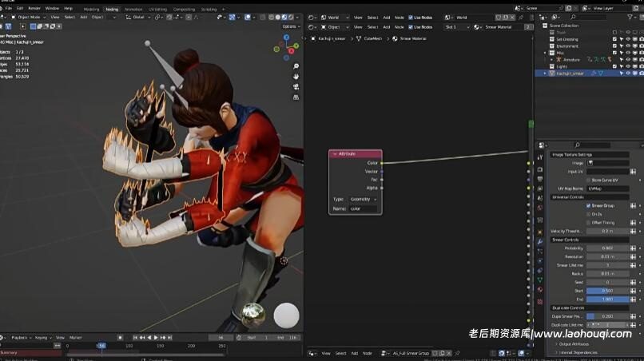Image resolution: width=644 pixels, height=361 pixels.
Task: Select solid viewport shading mode
Action: (277, 18)
